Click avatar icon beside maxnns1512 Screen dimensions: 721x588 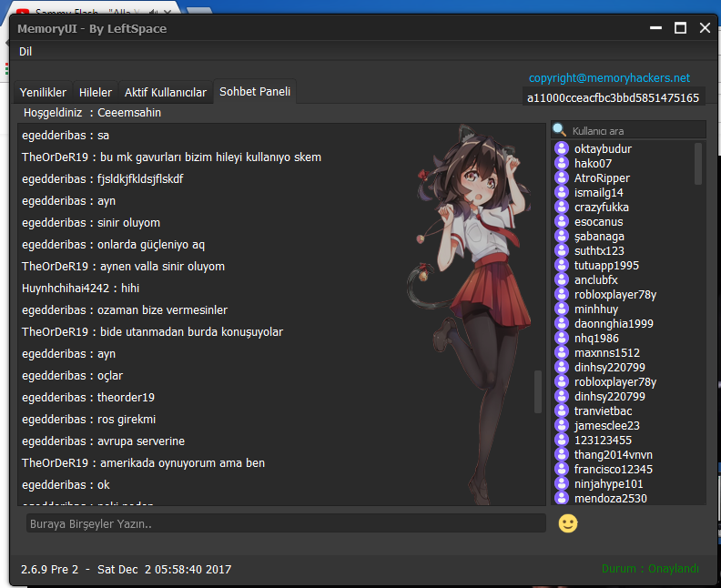562,352
